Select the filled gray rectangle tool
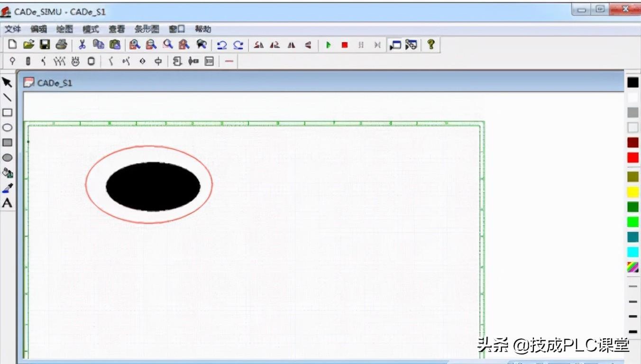The height and width of the screenshot is (364, 641). [x=7, y=143]
